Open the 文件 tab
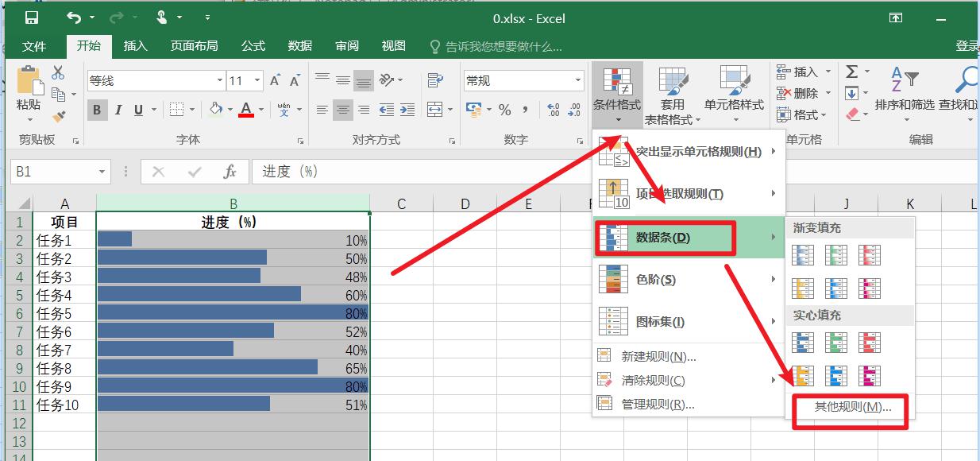 [34, 46]
